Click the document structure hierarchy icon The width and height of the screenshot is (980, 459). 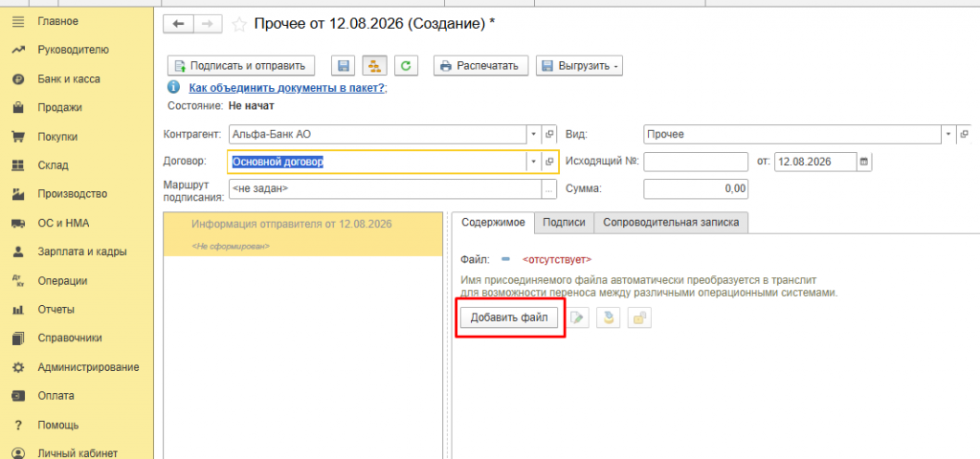tap(374, 66)
